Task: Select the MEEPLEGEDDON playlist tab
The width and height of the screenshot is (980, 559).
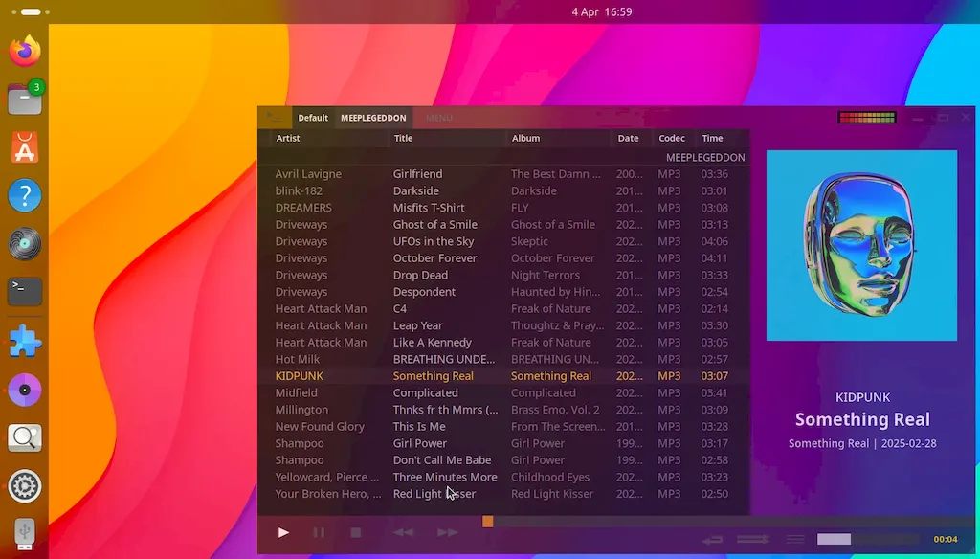Action: [x=373, y=118]
